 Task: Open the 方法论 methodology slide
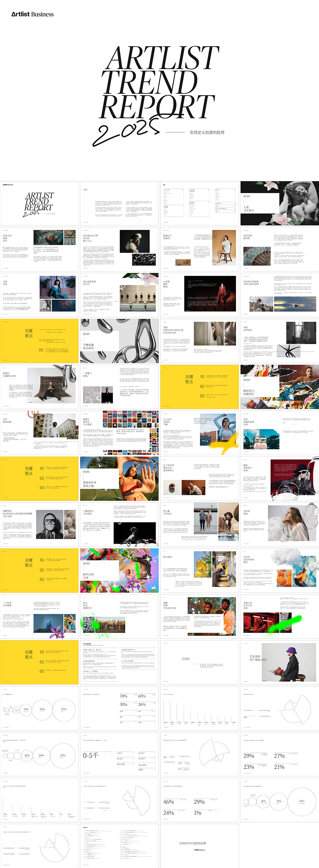click(x=200, y=663)
